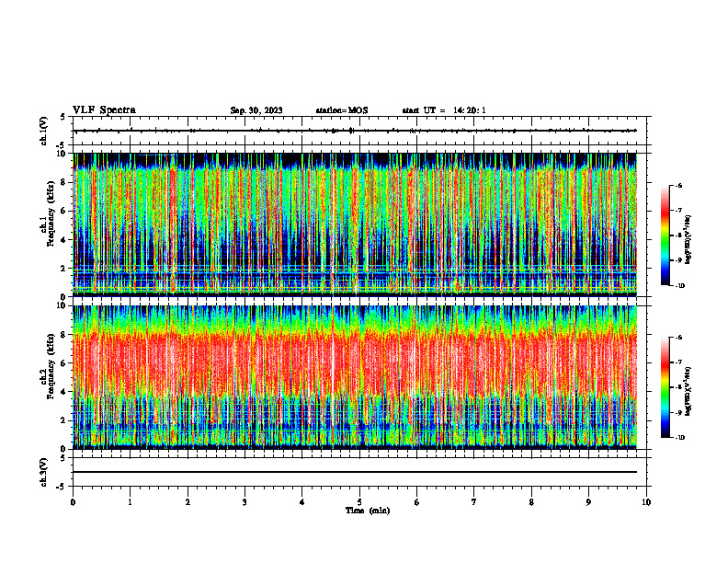This screenshot has height=563, width=728.
Task: Click the ch.1 voltage waveform trace
Action: [x=355, y=131]
